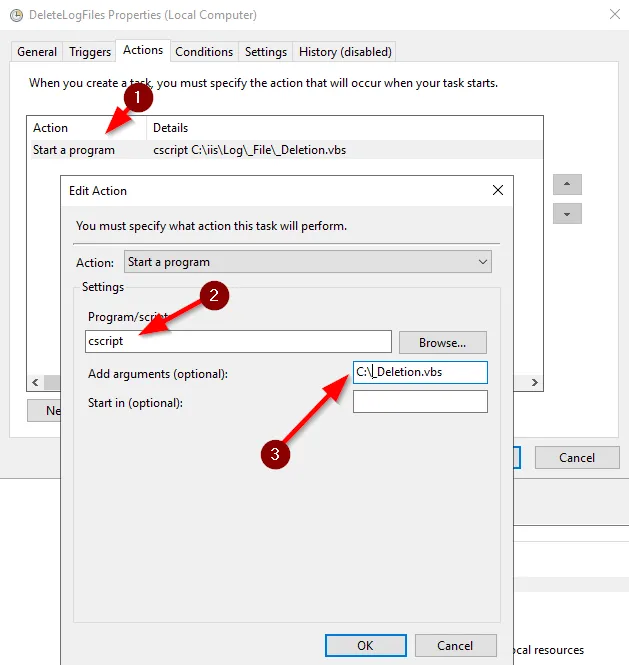Open the Triggers tab
This screenshot has width=629, height=665.
(x=90, y=52)
